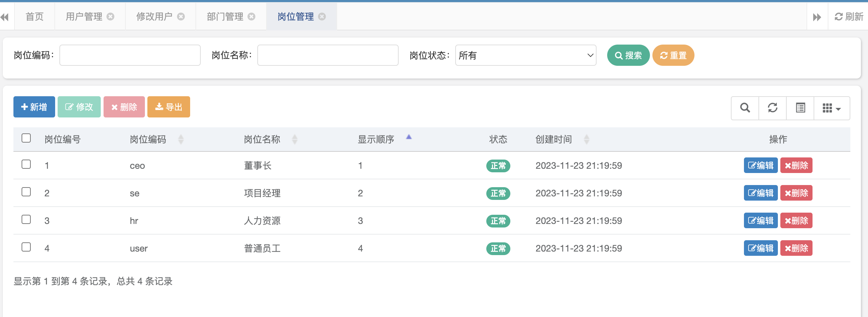Click the blue 新增 button
This screenshot has width=868, height=317.
tap(34, 107)
